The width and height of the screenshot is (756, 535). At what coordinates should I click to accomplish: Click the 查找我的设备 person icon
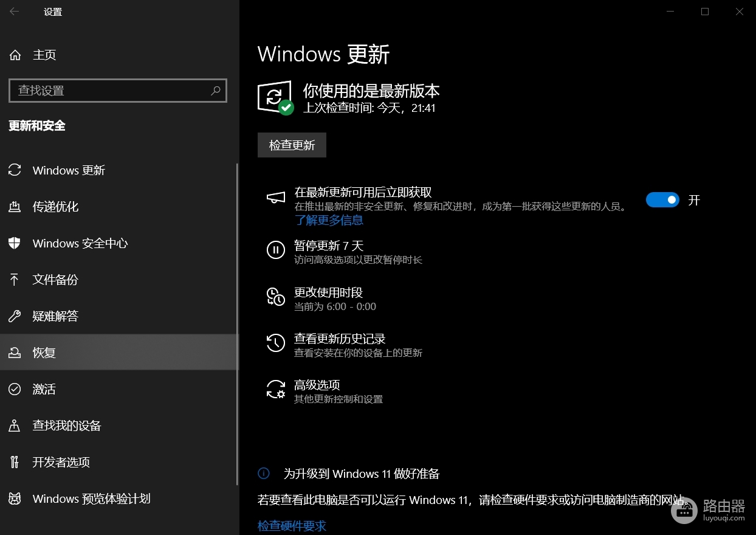click(x=15, y=426)
